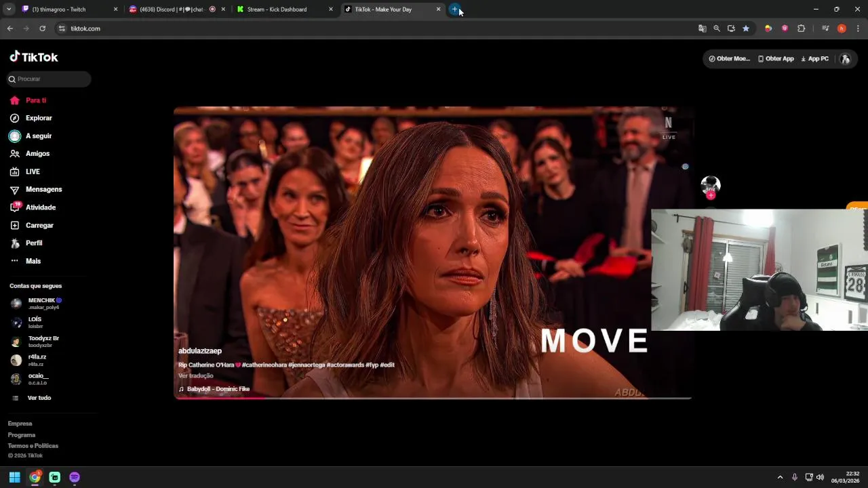868x488 pixels.
Task: Reload the TikTok page
Action: pyautogui.click(x=42, y=28)
